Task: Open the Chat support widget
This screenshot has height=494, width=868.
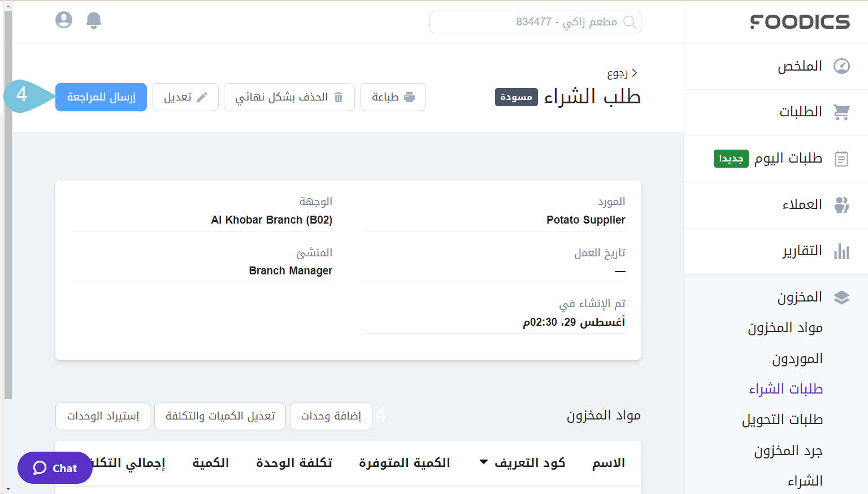Action: (55, 468)
